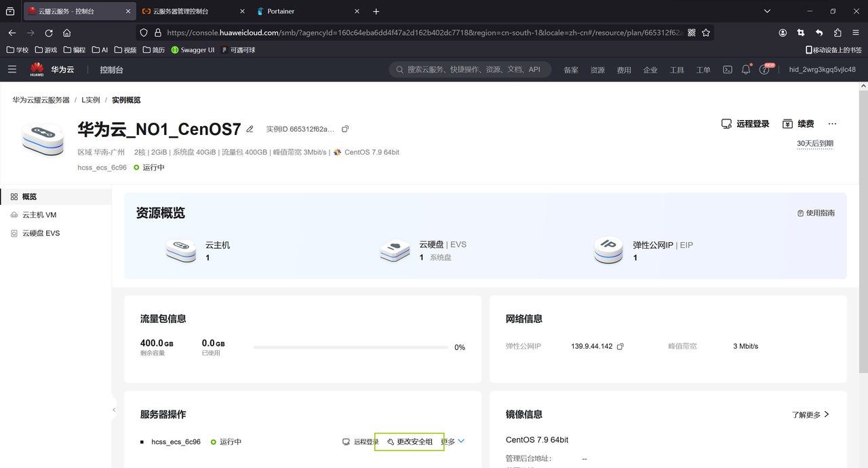This screenshot has height=468, width=868.
Task: Click the 续费 renew button
Action: [798, 124]
